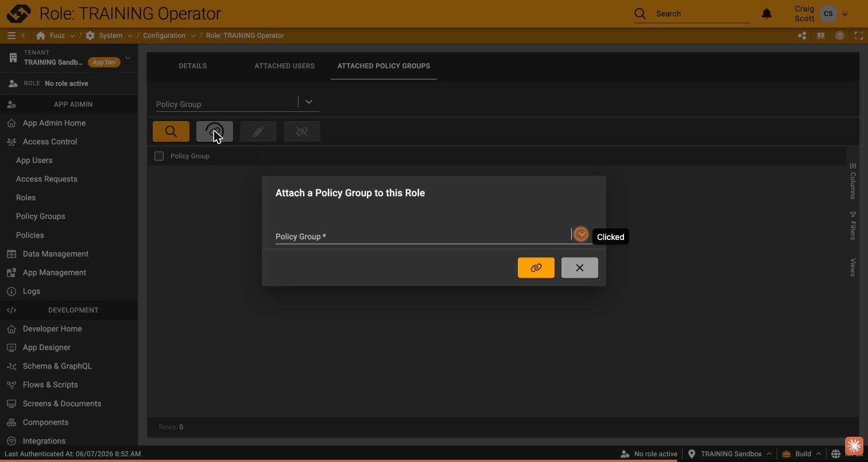Click the Fuuz logo in the header
868x462 pixels.
[x=18, y=13]
